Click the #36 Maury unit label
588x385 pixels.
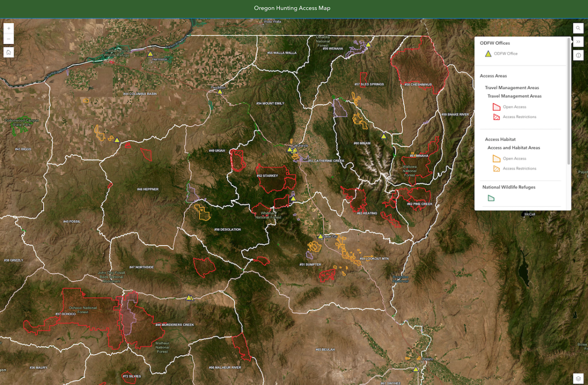click(38, 367)
